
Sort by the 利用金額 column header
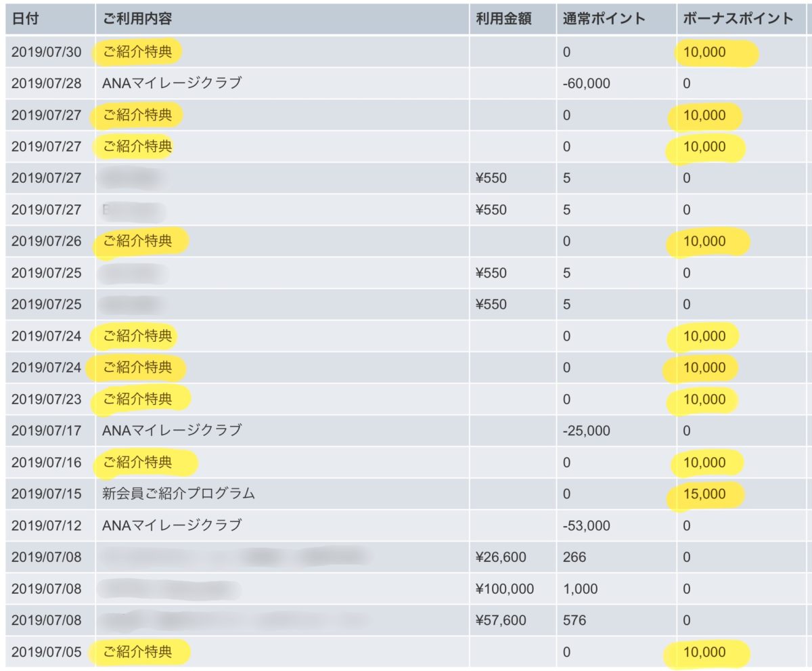(x=503, y=19)
